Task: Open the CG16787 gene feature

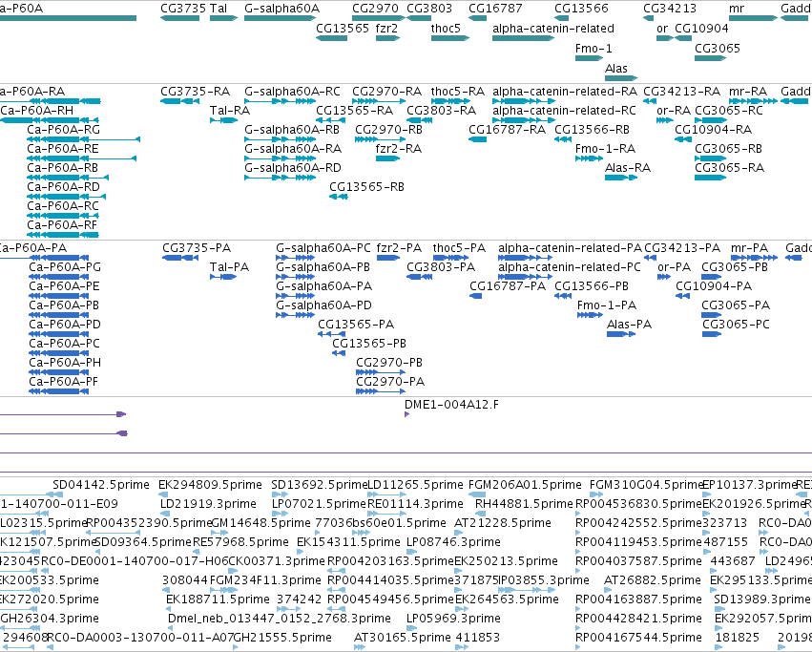Action: click(x=477, y=18)
